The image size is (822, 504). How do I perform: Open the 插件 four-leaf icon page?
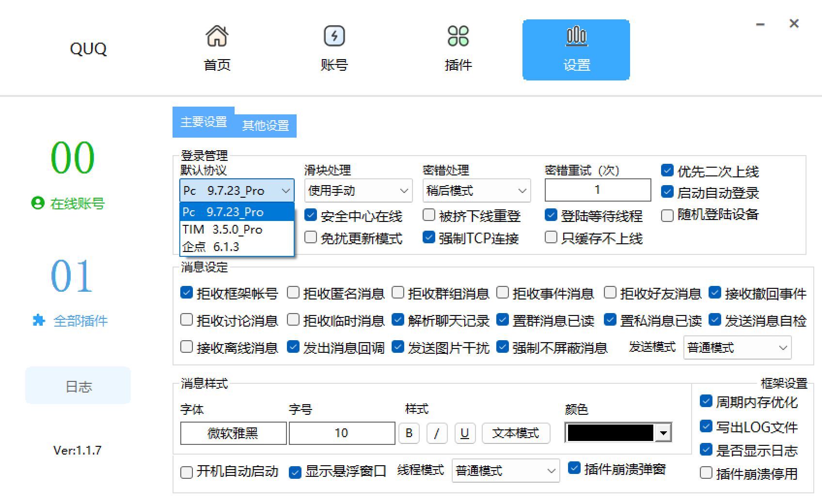click(458, 36)
